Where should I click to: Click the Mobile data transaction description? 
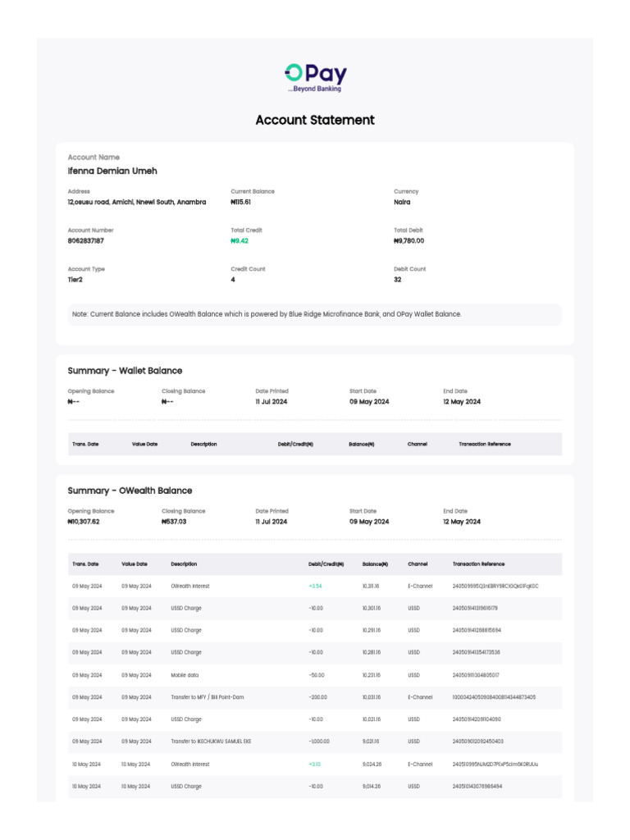click(x=185, y=675)
